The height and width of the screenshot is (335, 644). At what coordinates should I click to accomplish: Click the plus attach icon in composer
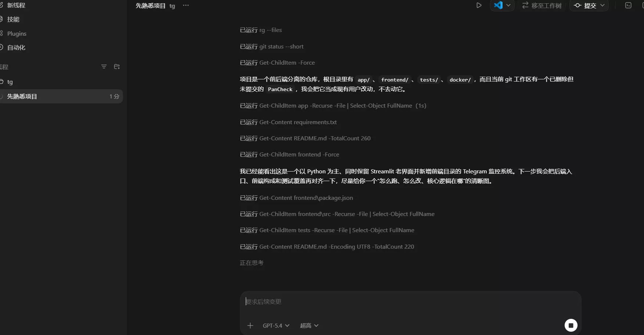click(250, 325)
